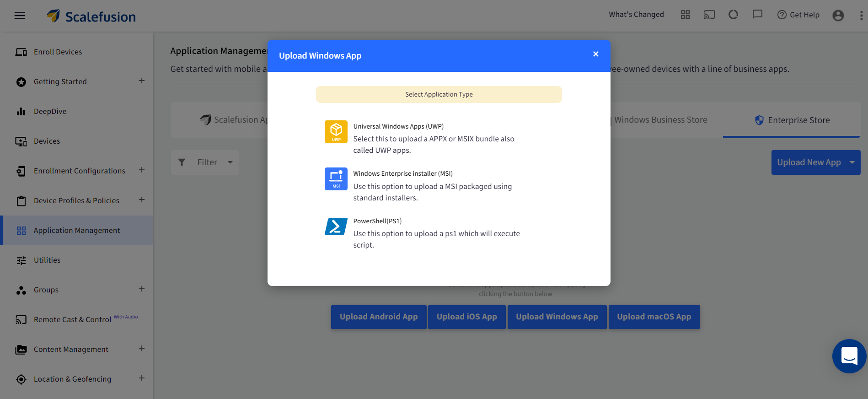Open Device Profiles & Policies
The width and height of the screenshot is (868, 399).
(76, 200)
